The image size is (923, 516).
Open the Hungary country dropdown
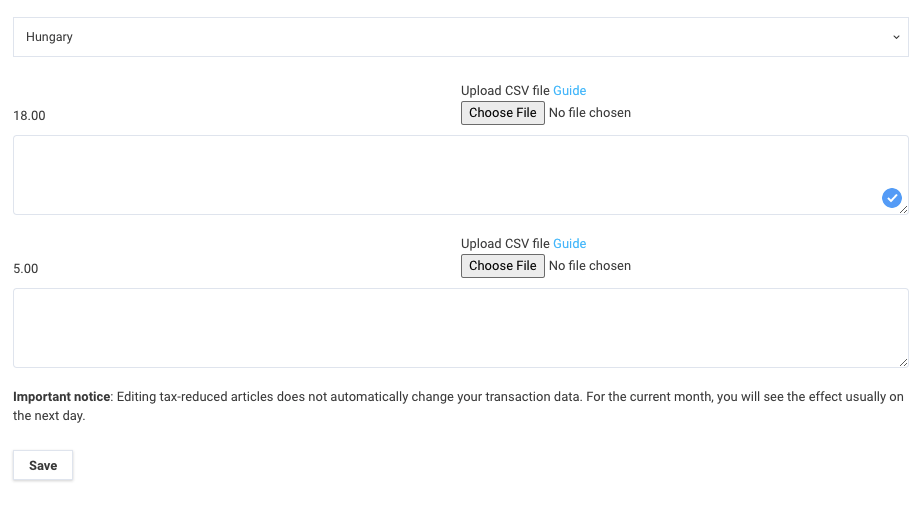pos(461,37)
